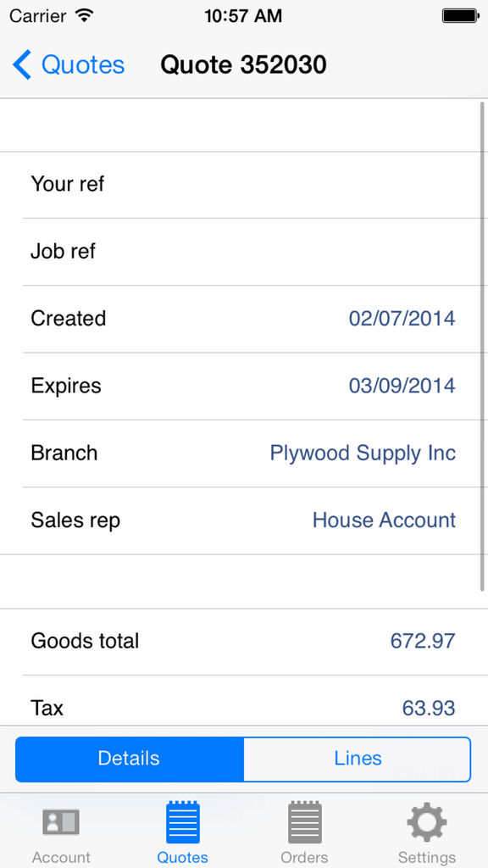The height and width of the screenshot is (868, 488).
Task: Switch to the Details segment
Action: coord(130,759)
